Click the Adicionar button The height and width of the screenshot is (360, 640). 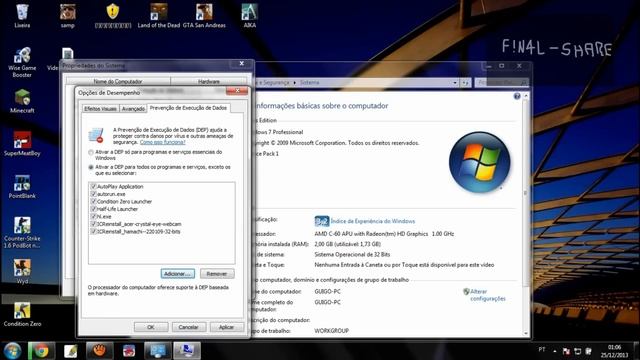[178, 274]
